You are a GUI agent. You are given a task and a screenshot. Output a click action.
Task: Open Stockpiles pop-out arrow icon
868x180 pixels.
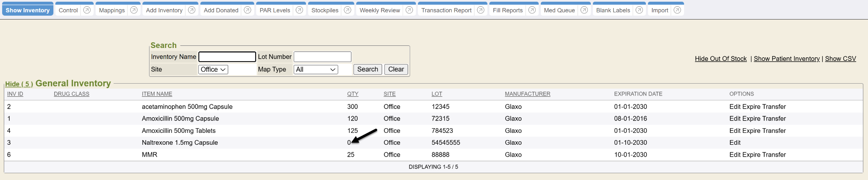[348, 10]
